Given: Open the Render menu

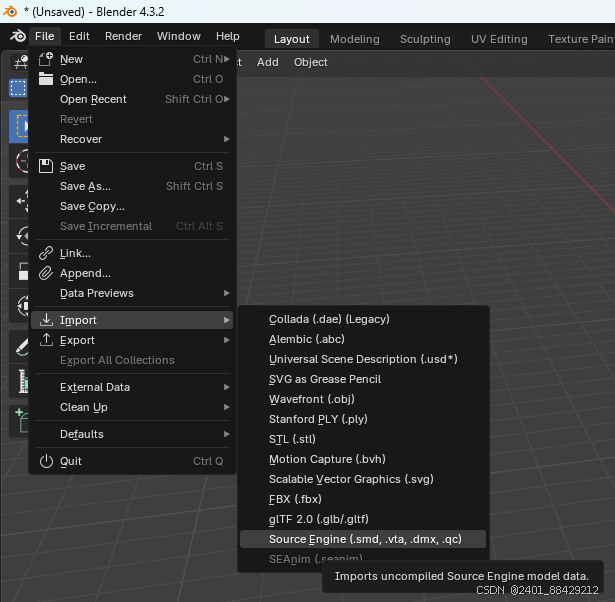Looking at the screenshot, I should 123,36.
